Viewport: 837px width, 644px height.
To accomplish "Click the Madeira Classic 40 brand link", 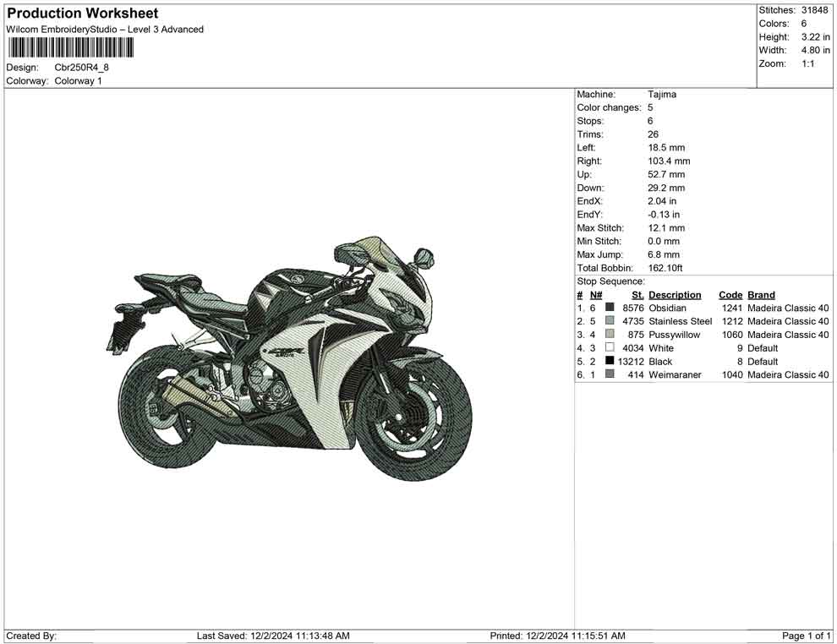I will pyautogui.click(x=788, y=308).
